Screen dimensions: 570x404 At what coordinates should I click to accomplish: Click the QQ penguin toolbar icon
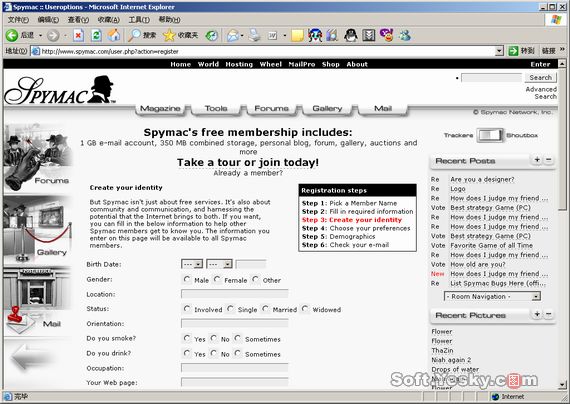(351, 35)
